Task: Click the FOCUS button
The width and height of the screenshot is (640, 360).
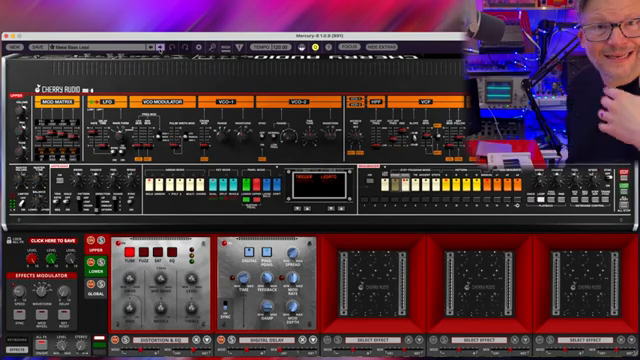Action: tap(349, 47)
